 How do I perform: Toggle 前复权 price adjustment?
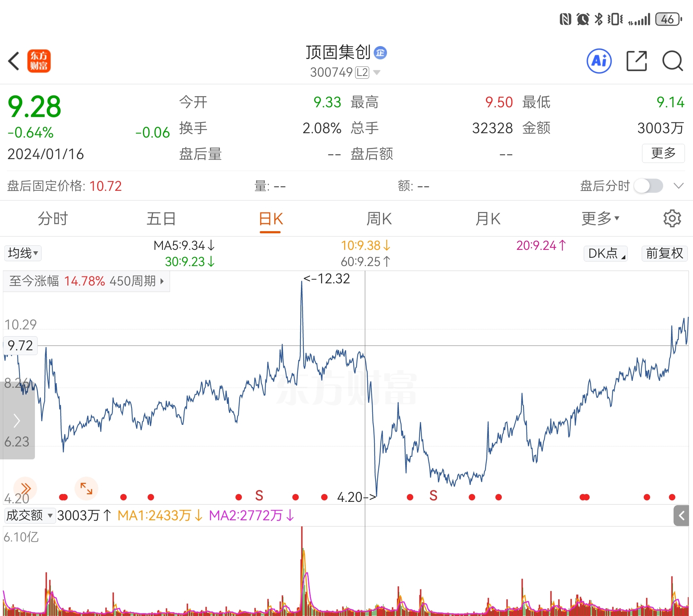[x=664, y=253]
